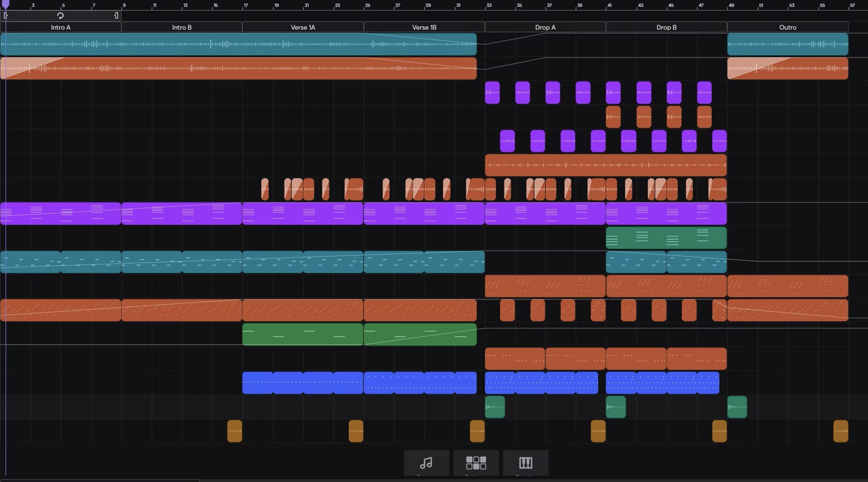Click bar number 17 on the ruler
This screenshot has width=868, height=482.
pos(246,5)
